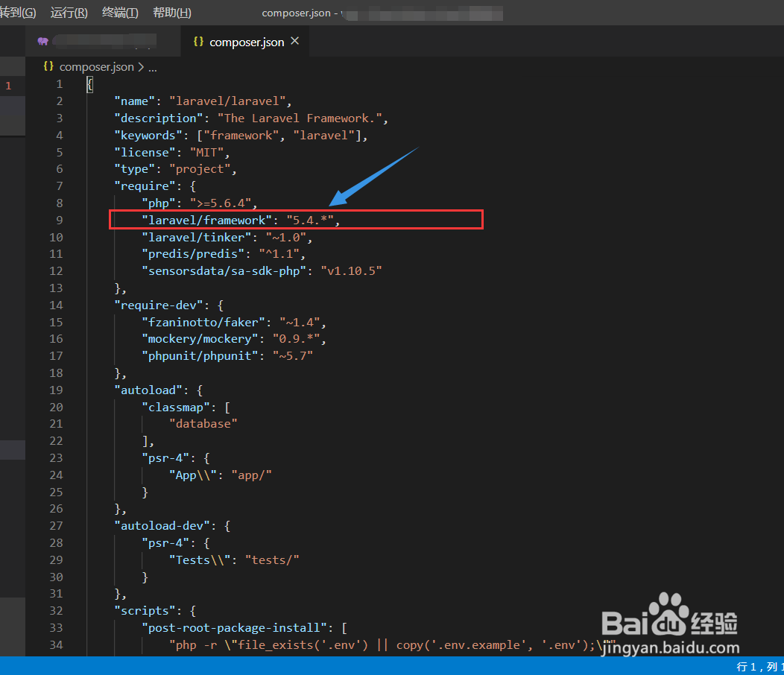Click the "keywords" key on line 4

(x=148, y=136)
